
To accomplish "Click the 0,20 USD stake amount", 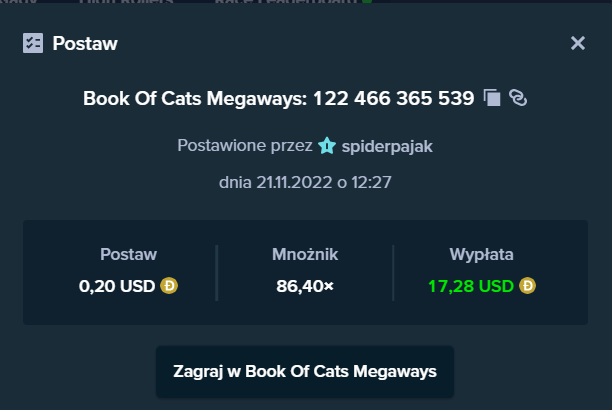I will 117,286.
